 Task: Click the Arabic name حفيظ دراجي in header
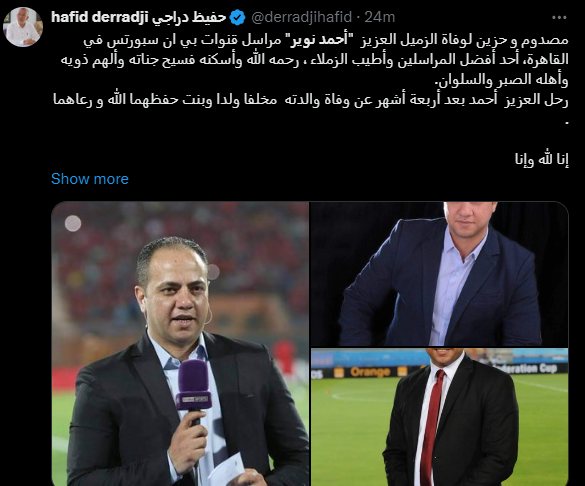point(189,17)
